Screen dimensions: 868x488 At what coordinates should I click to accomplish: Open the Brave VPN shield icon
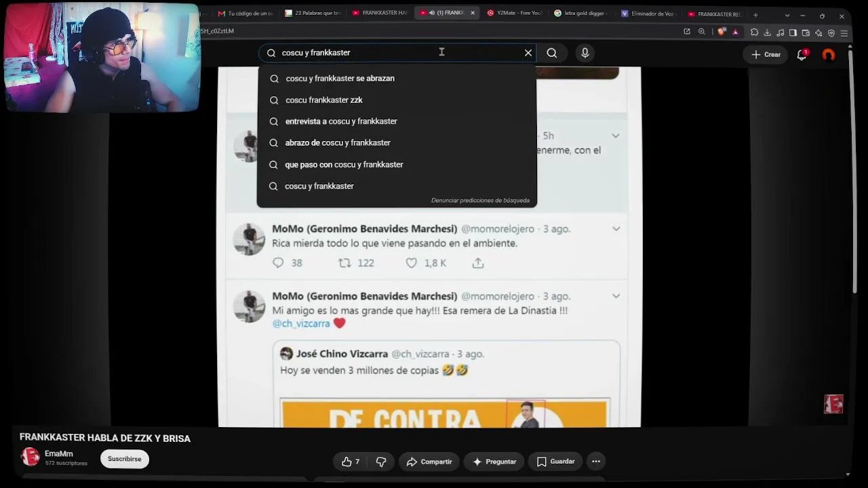[x=831, y=33]
